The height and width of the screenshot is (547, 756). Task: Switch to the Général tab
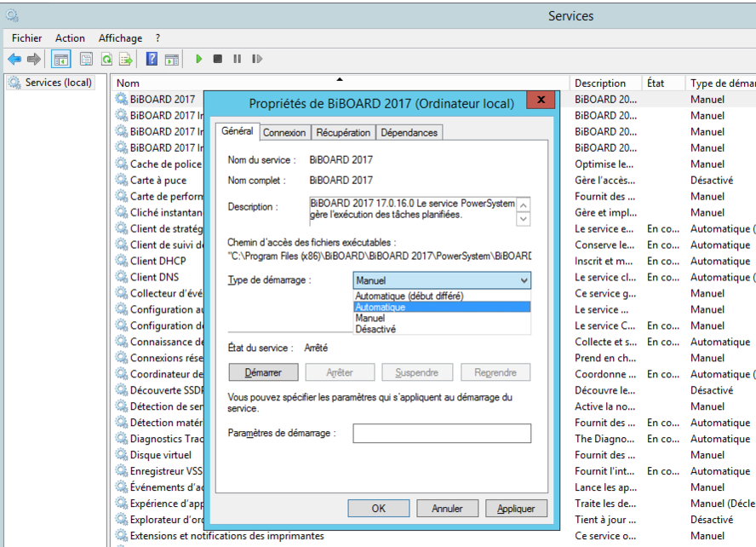point(238,131)
